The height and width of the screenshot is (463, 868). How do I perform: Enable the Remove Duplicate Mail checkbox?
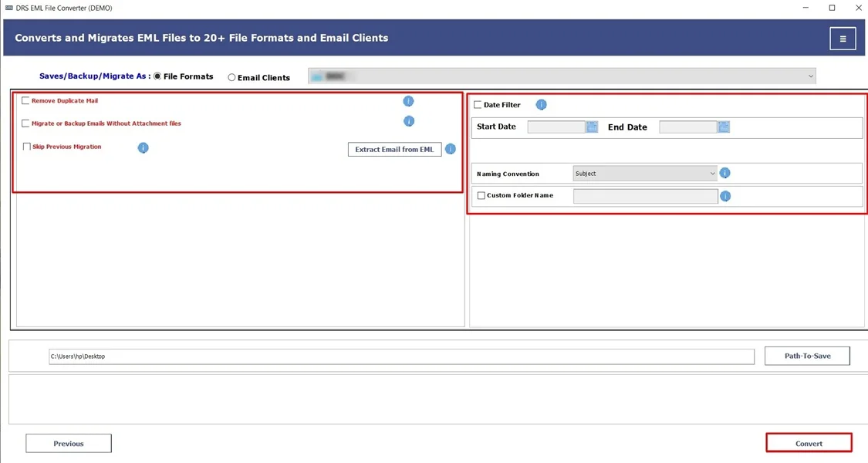(25, 100)
